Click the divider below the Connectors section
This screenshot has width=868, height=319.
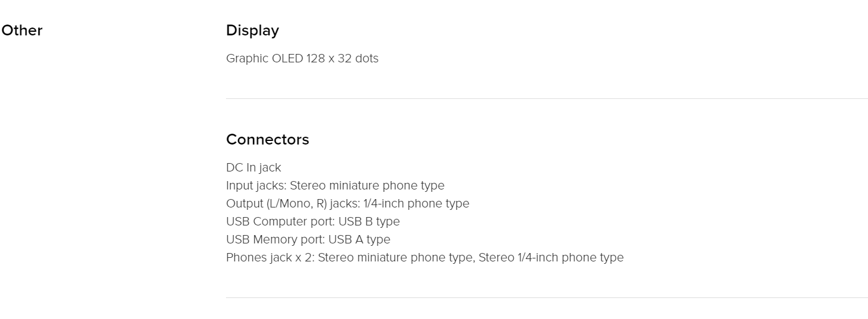click(547, 297)
